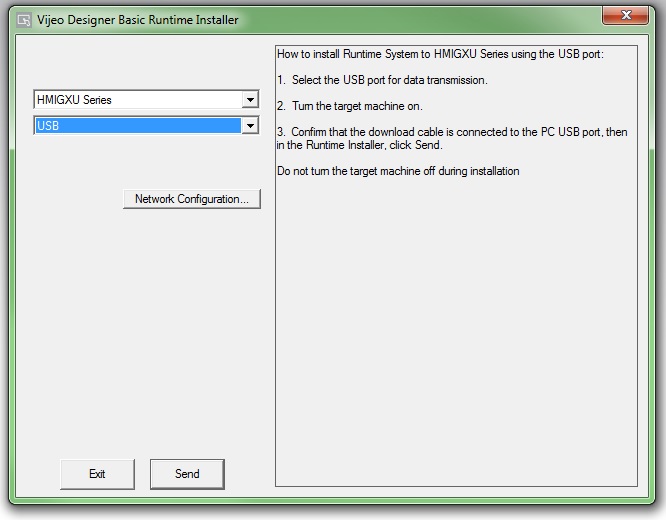666x520 pixels.
Task: Click step 2 'Turn the target machine on' text
Action: pyautogui.click(x=350, y=106)
